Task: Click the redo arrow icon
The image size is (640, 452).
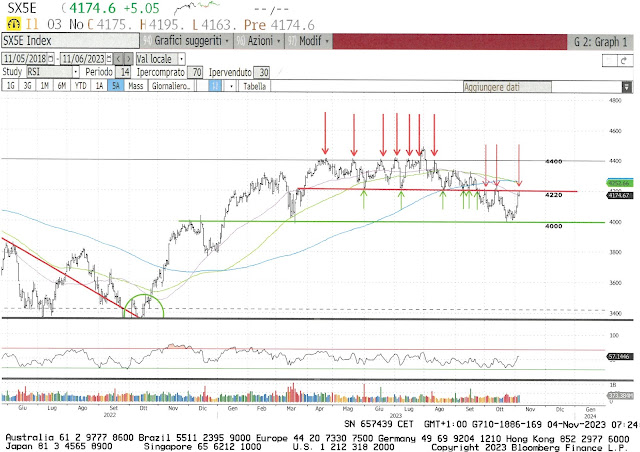Action: (625, 61)
